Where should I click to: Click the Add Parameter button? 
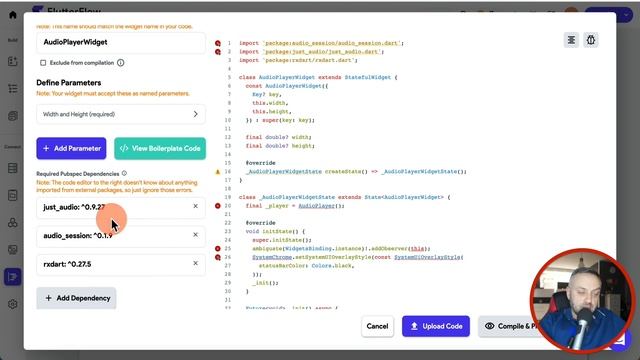71,149
